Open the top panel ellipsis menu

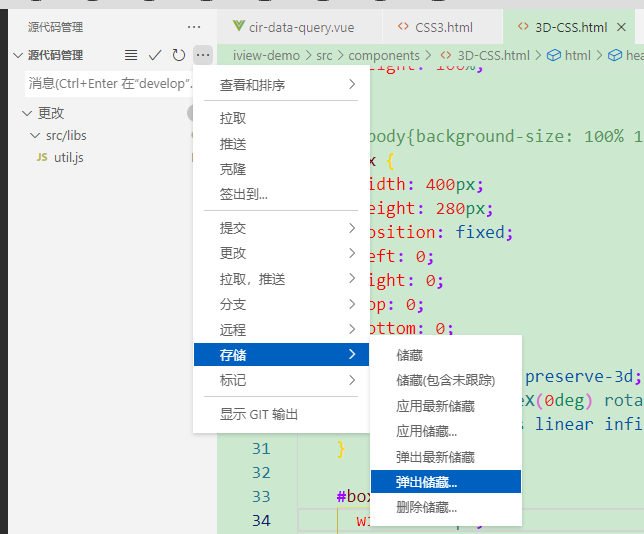(x=194, y=28)
